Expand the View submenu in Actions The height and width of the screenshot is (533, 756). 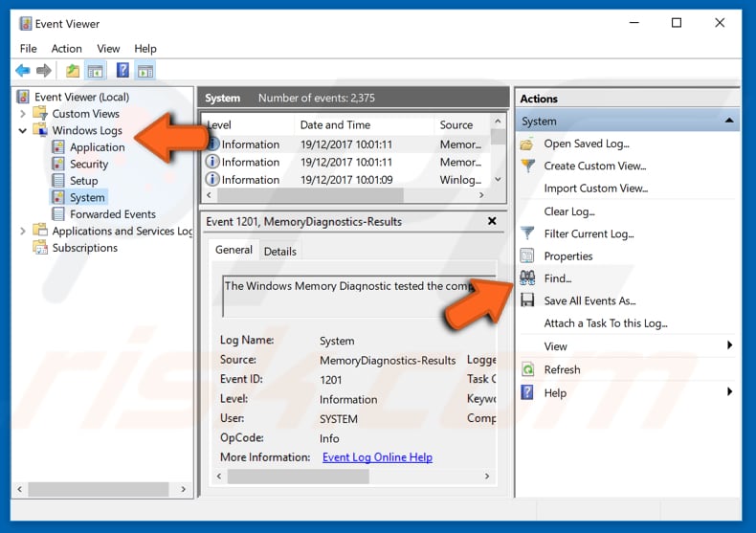[729, 345]
